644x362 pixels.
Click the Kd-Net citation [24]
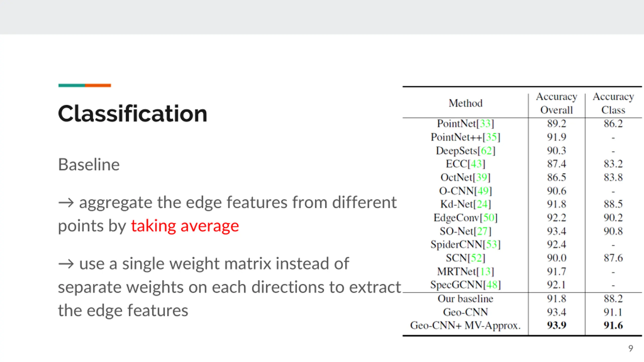(x=482, y=204)
